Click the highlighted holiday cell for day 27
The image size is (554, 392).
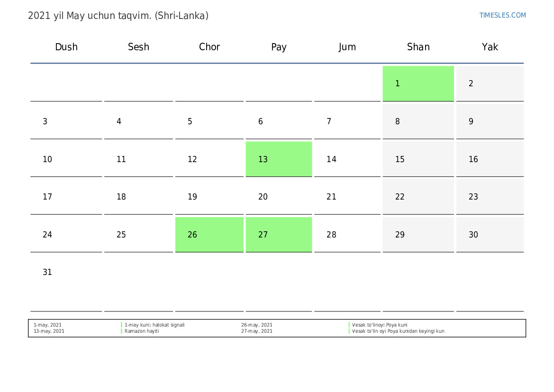pyautogui.click(x=279, y=235)
